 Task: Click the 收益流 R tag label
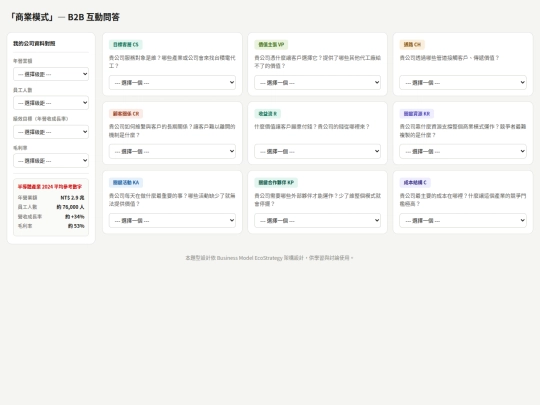click(x=268, y=114)
